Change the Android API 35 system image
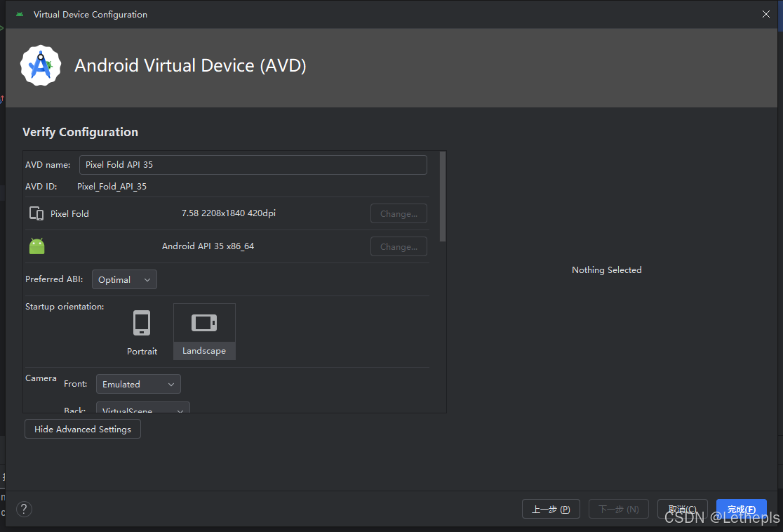The height and width of the screenshot is (532, 783). point(399,246)
